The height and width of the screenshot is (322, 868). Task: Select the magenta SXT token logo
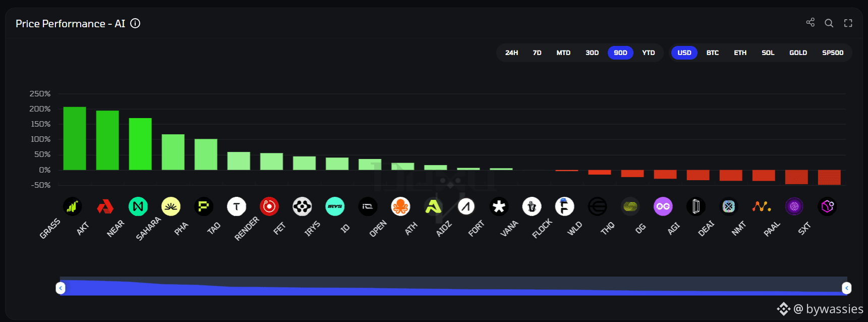(827, 206)
